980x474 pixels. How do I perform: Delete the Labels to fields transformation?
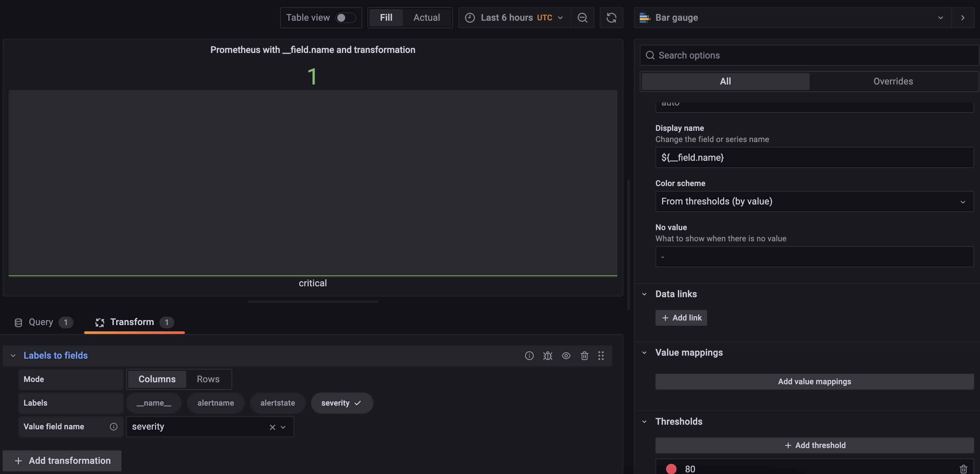coord(585,356)
